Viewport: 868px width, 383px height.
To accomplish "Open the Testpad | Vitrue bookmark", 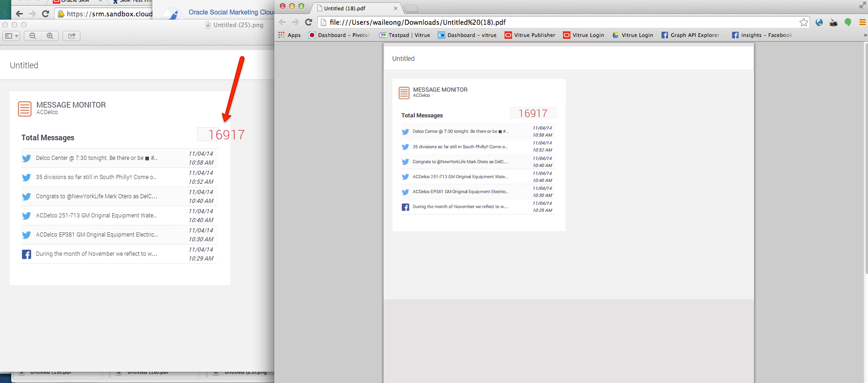I will (405, 35).
